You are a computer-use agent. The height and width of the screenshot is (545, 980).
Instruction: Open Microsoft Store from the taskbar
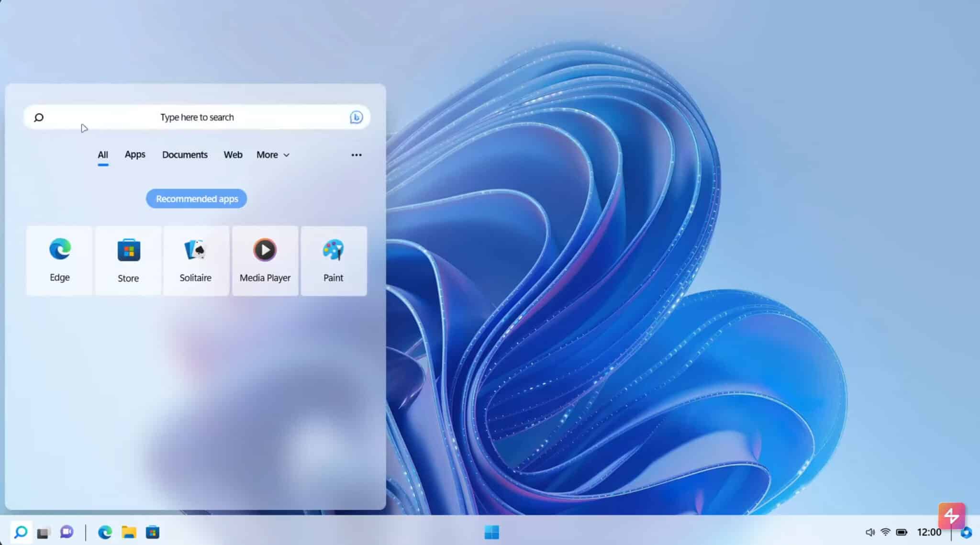point(153,532)
